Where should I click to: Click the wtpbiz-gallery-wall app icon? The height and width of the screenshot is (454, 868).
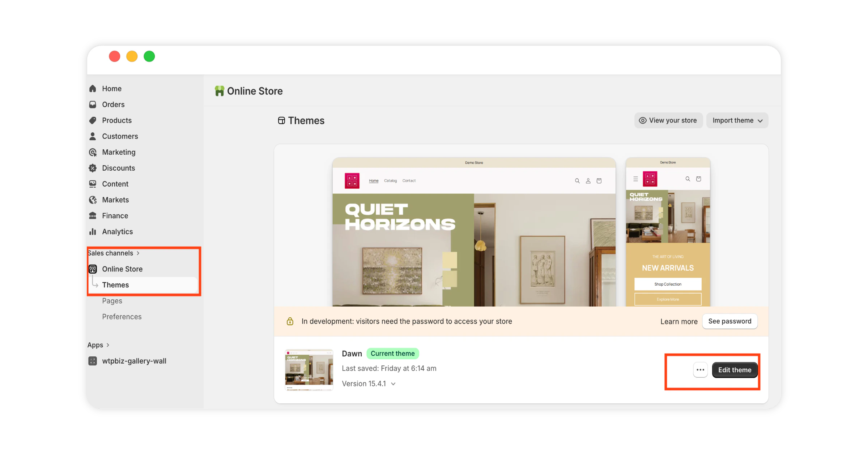(93, 361)
